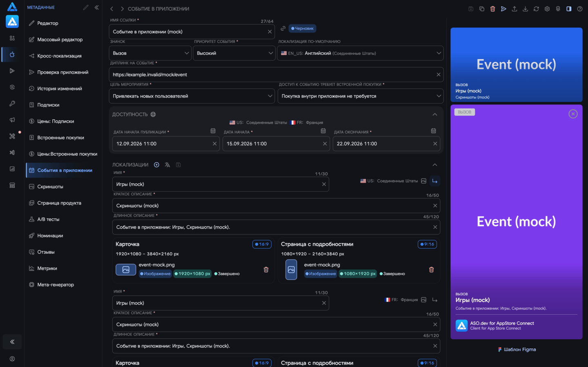
Task: Open Редактор in the sidebar
Action: [63, 23]
